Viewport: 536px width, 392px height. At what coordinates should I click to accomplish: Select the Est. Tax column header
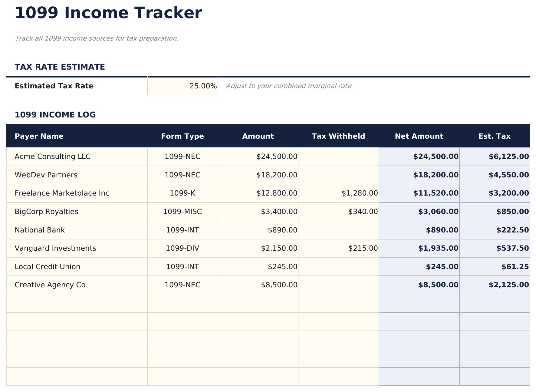coord(495,136)
